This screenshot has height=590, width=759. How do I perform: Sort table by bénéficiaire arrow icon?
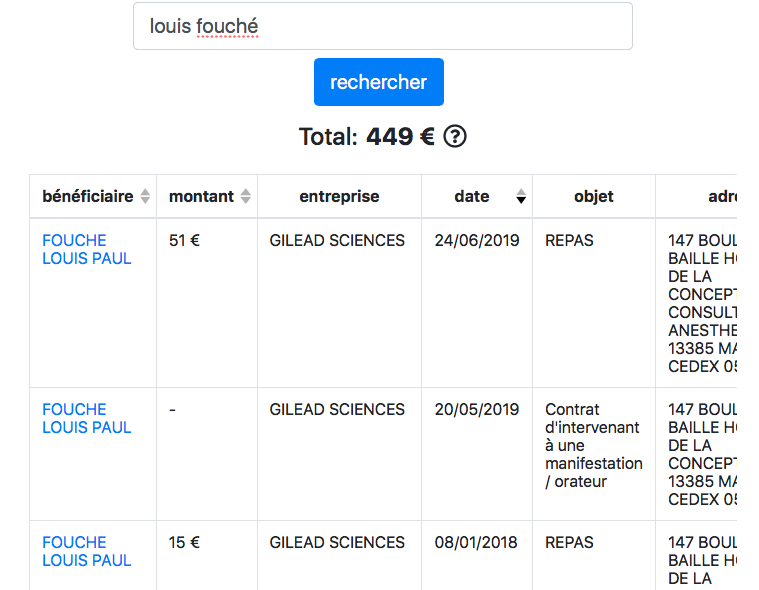coord(145,197)
